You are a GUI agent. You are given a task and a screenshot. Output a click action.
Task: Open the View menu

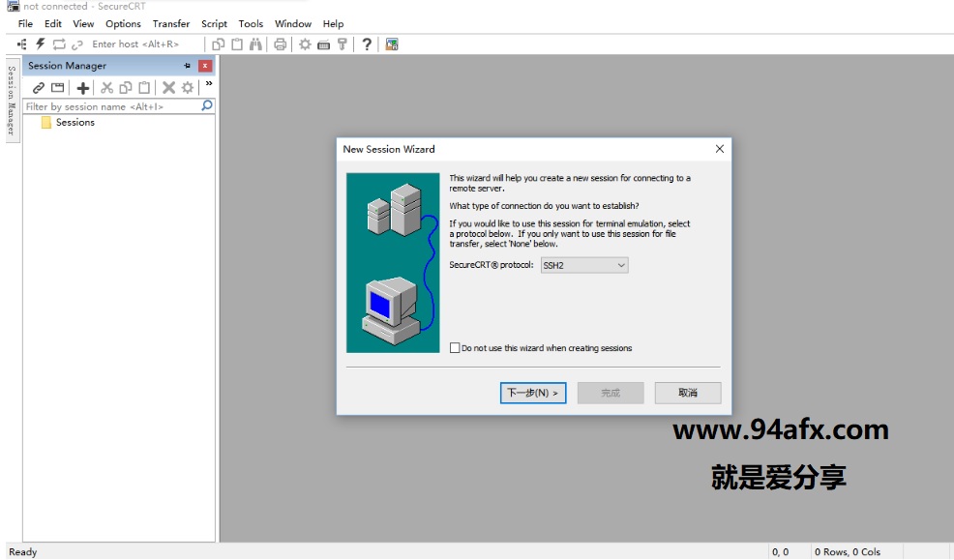coord(83,24)
